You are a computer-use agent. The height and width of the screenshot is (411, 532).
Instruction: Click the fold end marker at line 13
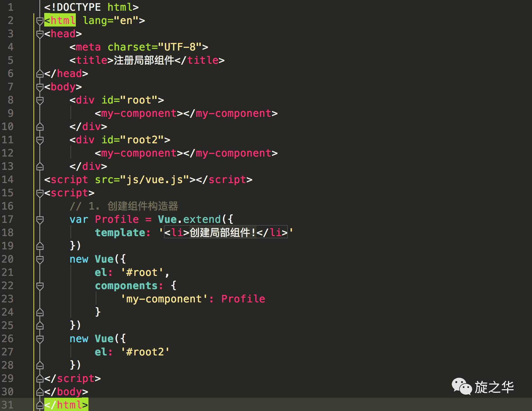pos(40,166)
